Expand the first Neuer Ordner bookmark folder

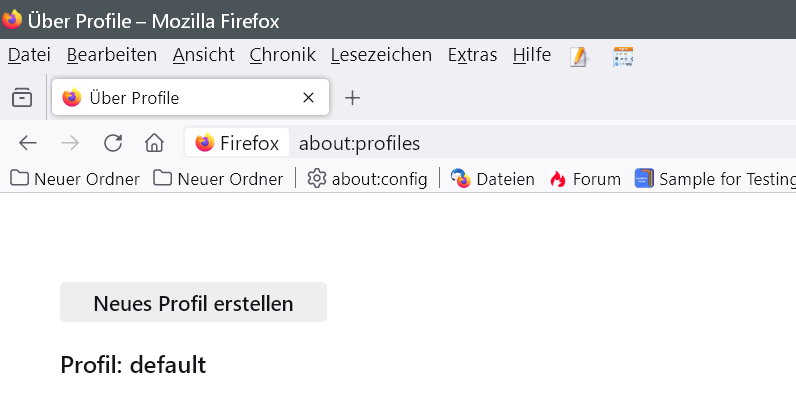coord(75,179)
